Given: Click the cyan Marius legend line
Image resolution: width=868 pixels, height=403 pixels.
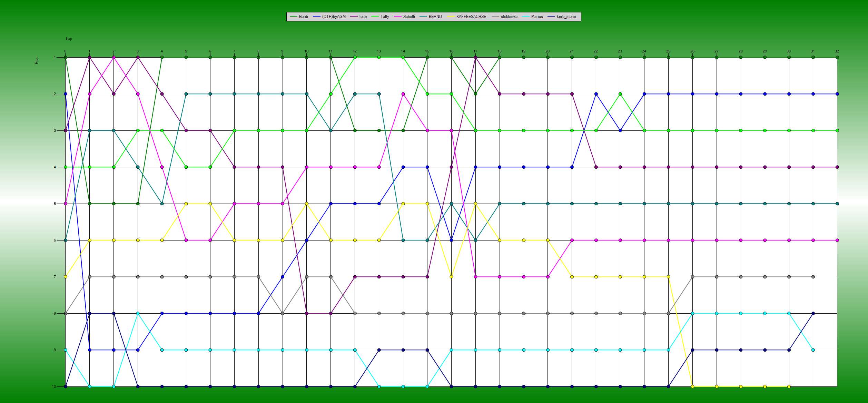Looking at the screenshot, I should 526,17.
